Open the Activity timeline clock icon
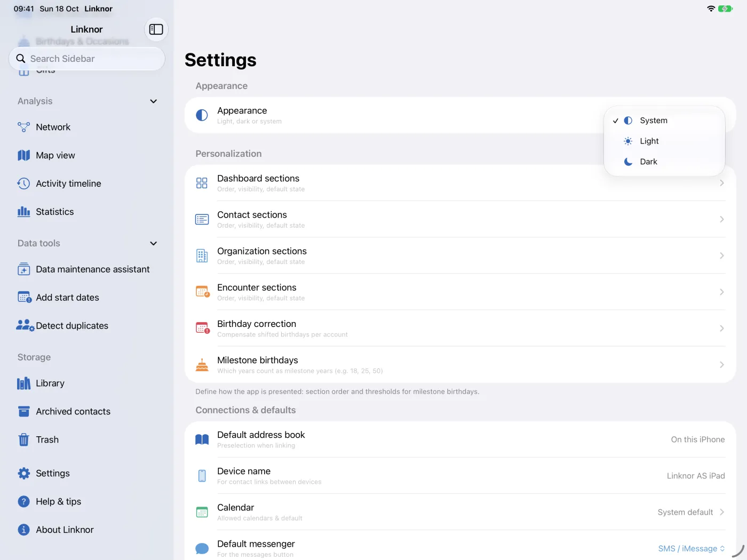The width and height of the screenshot is (747, 560). (23, 183)
